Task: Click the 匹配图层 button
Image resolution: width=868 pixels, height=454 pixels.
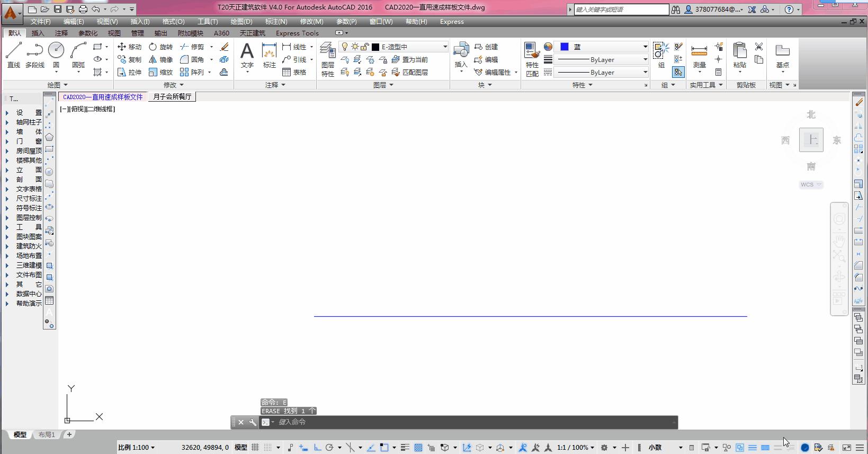Action: pyautogui.click(x=410, y=72)
